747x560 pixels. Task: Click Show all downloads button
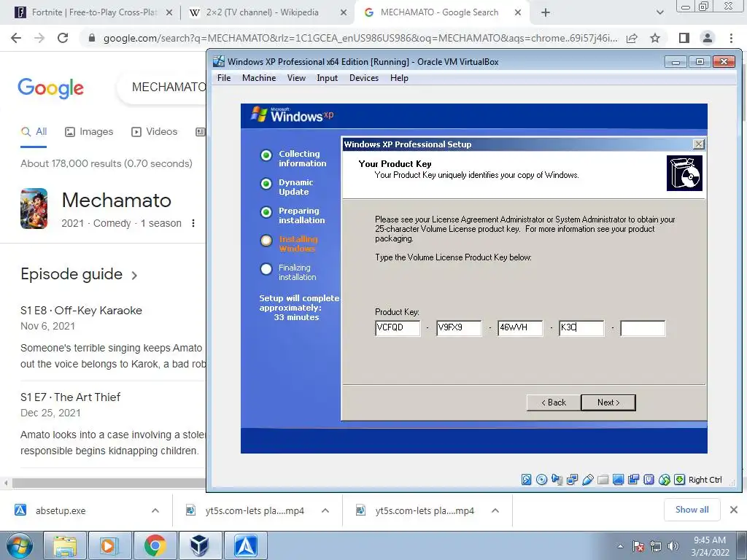(692, 510)
